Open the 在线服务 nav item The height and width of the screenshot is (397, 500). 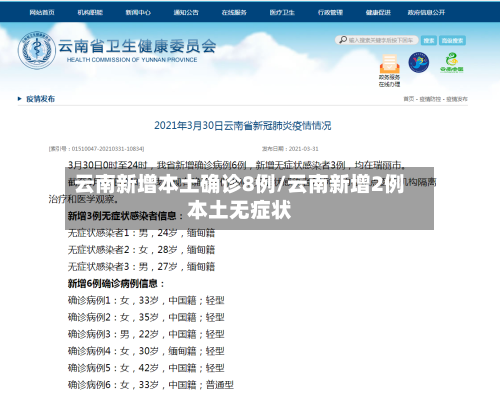point(234,12)
